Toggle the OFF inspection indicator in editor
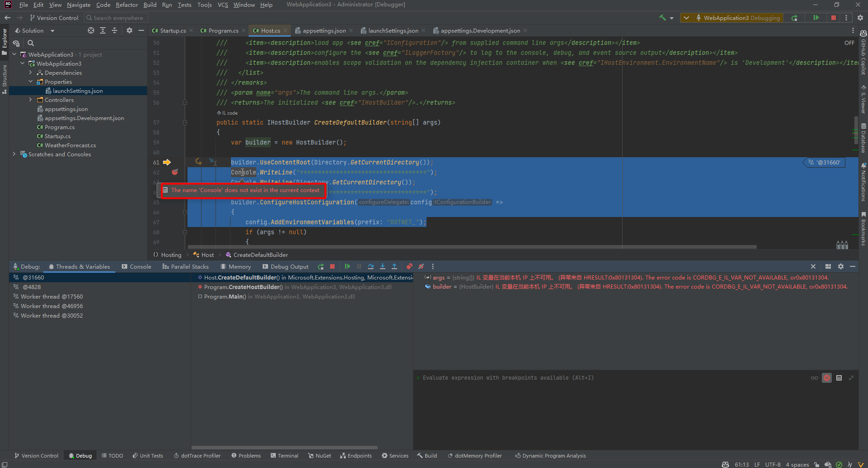 point(849,43)
